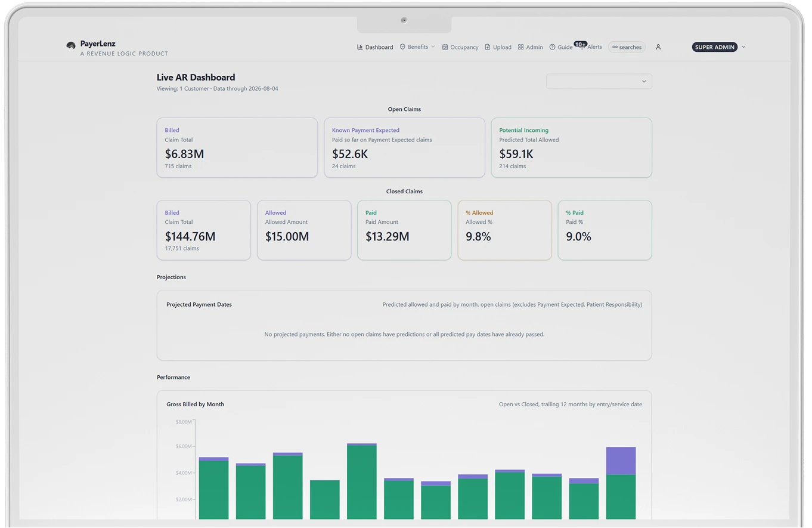This screenshot has width=812, height=528.
Task: Open the customer selector dropdown
Action: point(599,81)
